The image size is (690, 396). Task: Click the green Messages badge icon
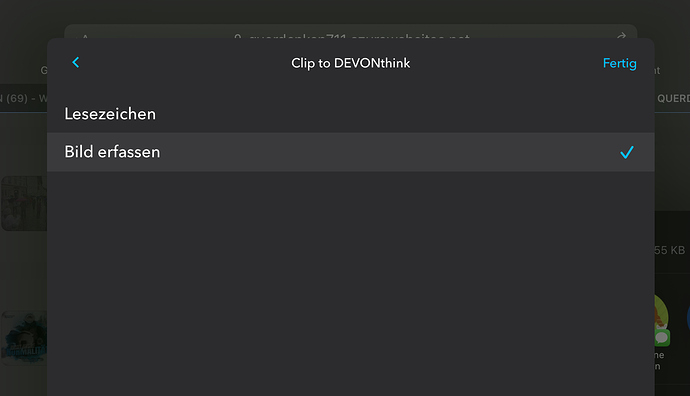(662, 338)
